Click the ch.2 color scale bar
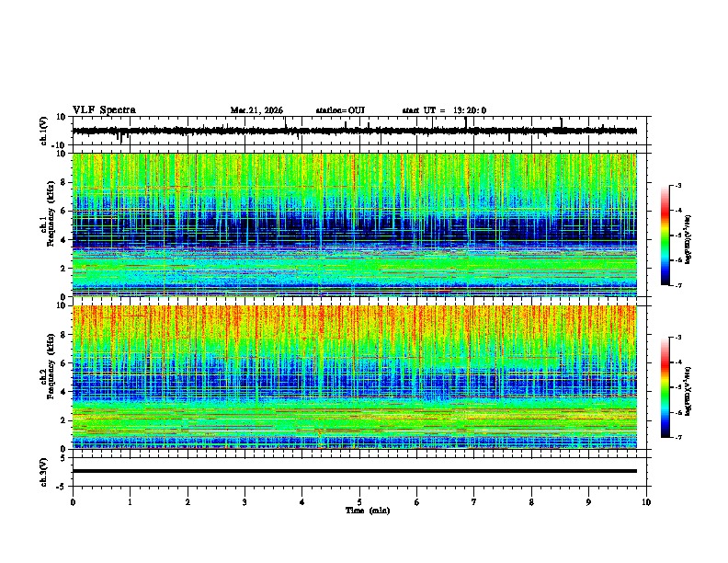Image resolution: width=728 pixels, height=563 pixels. (665, 387)
